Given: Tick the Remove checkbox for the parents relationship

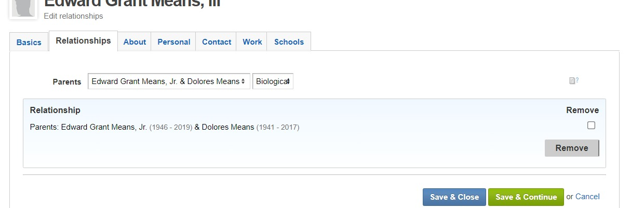Looking at the screenshot, I should pos(591,126).
